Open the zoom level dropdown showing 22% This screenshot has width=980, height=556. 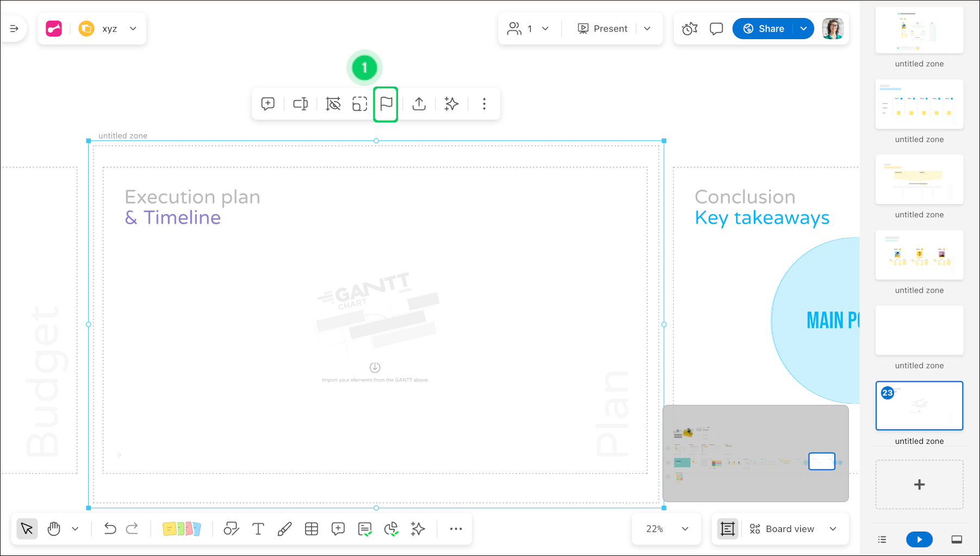666,528
